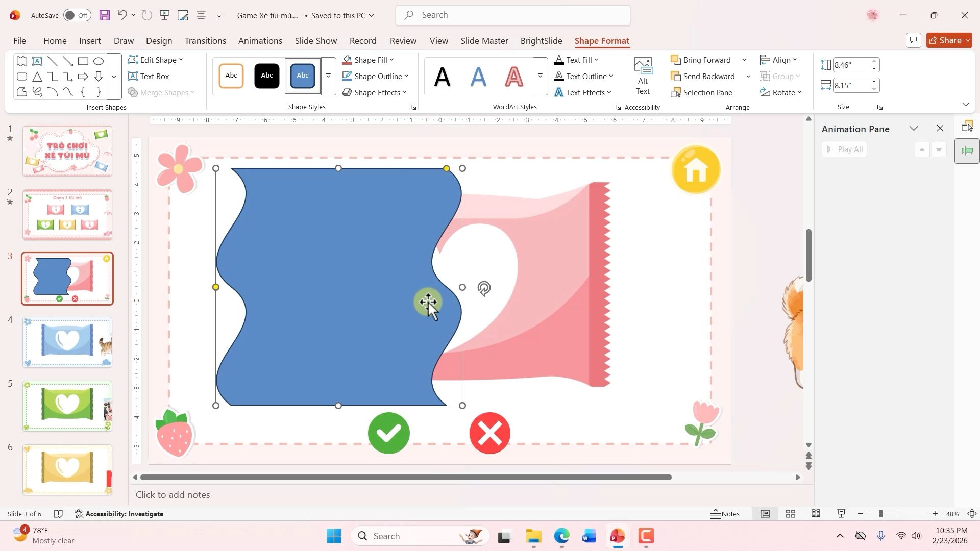Select the Left Brace shape
The height and width of the screenshot is (551, 980).
[83, 92]
